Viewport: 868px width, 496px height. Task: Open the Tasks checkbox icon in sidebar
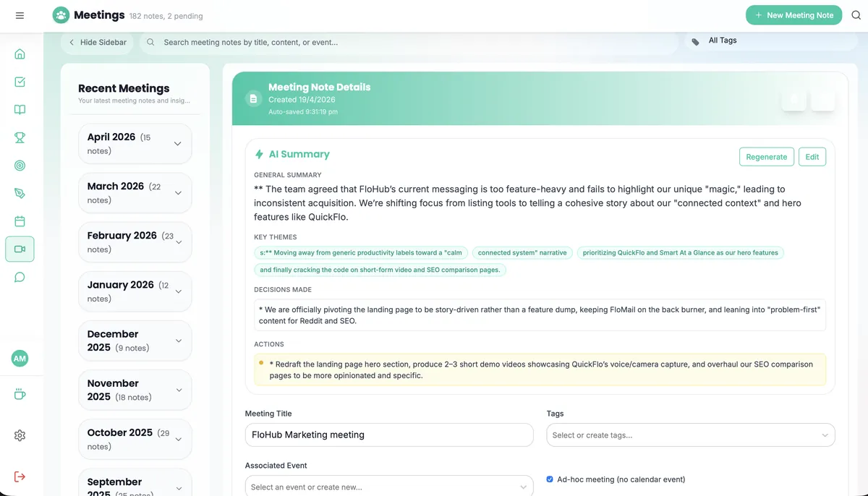[20, 82]
